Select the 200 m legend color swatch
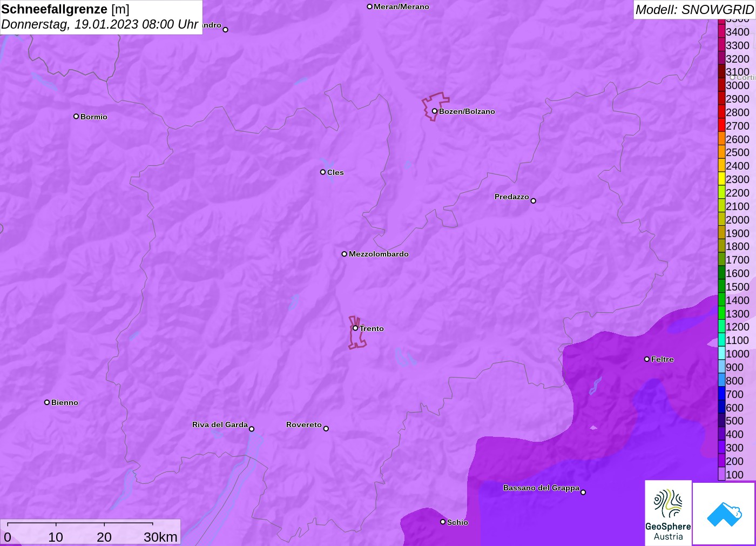Viewport: 756px width, 546px height. coord(721,461)
